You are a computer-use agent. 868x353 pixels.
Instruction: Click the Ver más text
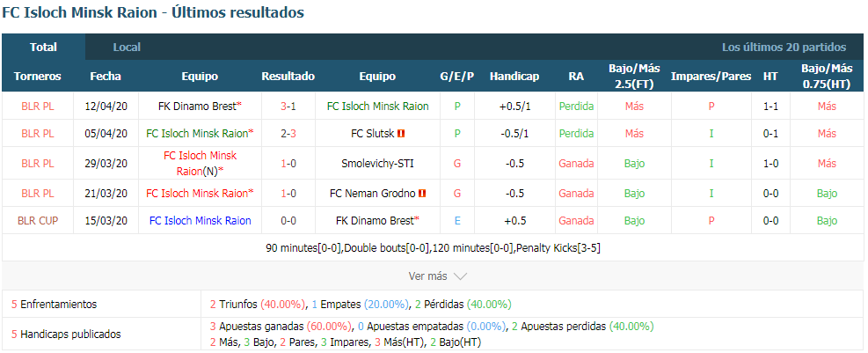428,276
